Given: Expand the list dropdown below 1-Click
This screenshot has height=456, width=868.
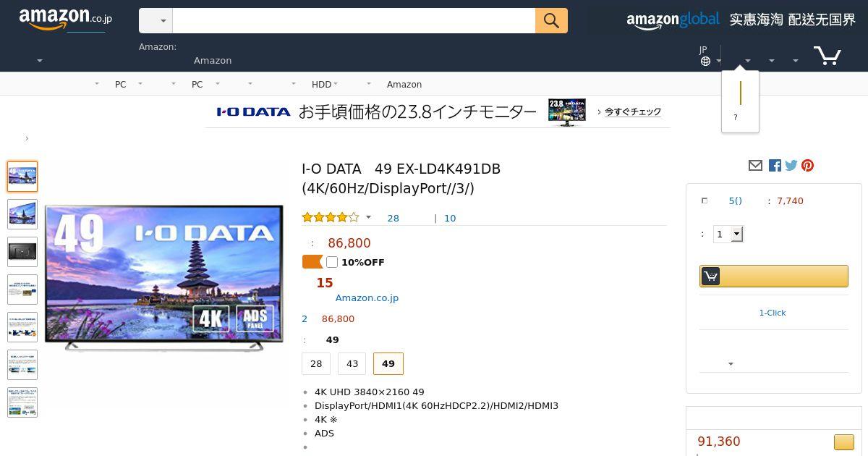Looking at the screenshot, I should [731, 364].
